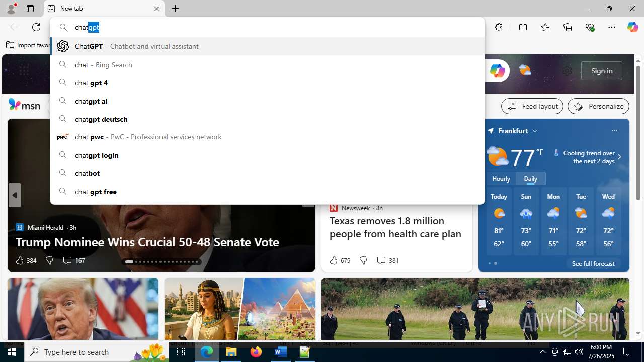
Task: Open the Tab actions menu icon
Action: point(30,9)
